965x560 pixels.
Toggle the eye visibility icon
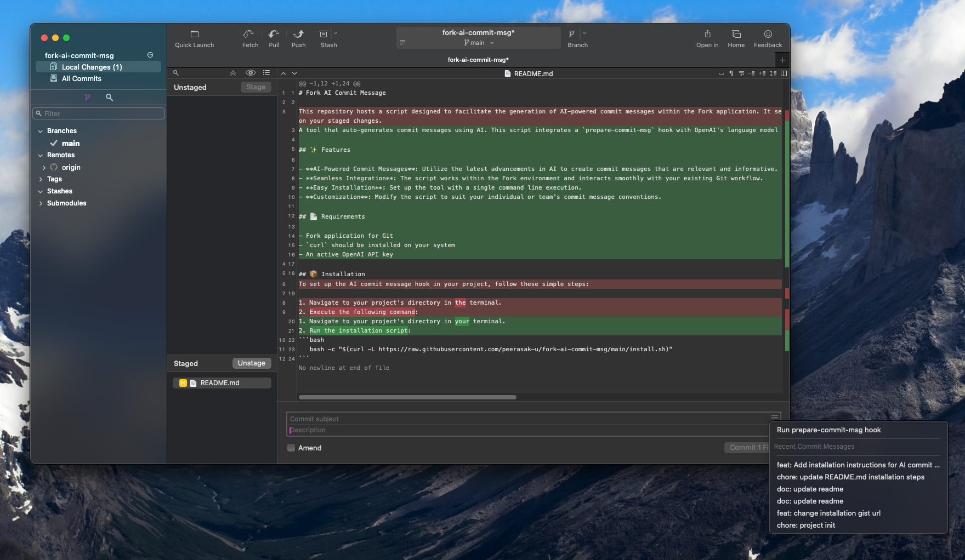(251, 73)
